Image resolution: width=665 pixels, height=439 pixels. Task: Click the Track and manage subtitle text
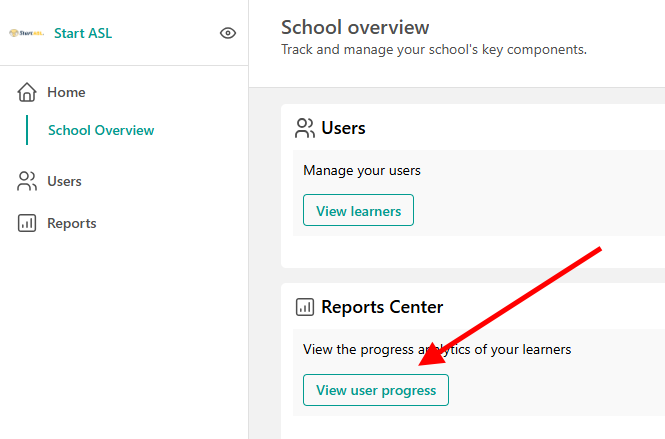[x=434, y=50]
